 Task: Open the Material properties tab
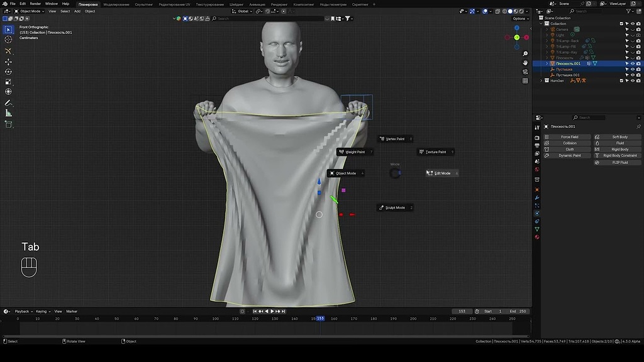[537, 237]
